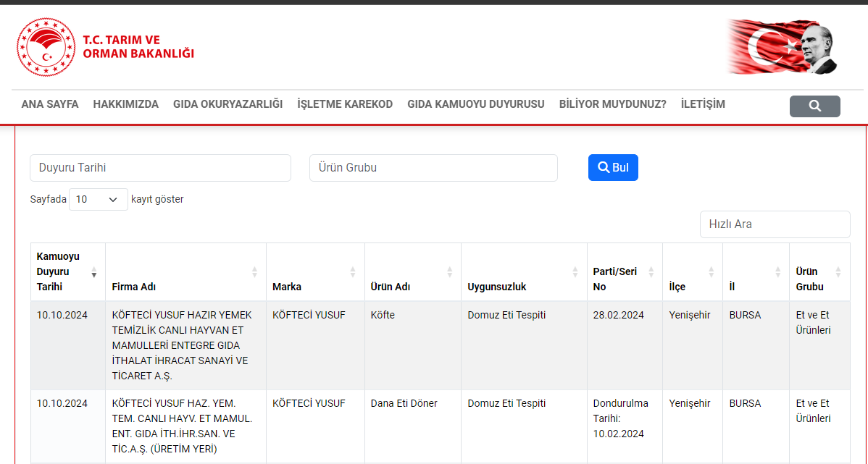
Task: Open BİLİYOR MUYDUNUZ? section
Action: click(x=613, y=104)
